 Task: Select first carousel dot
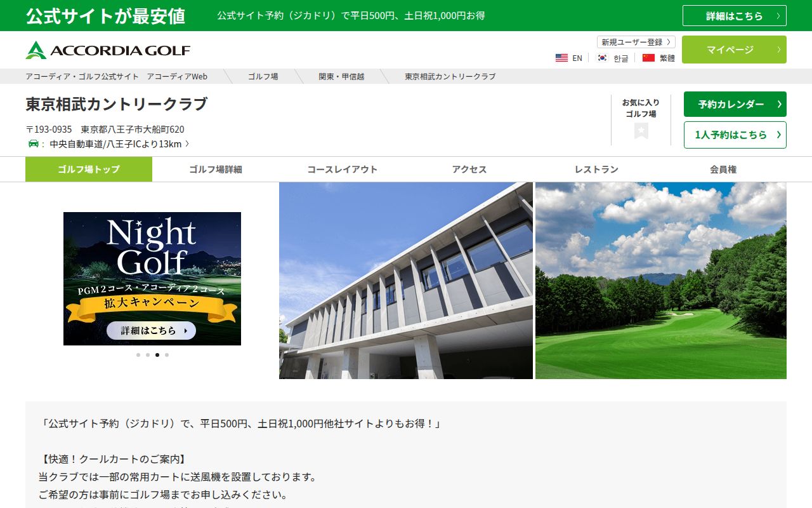138,355
